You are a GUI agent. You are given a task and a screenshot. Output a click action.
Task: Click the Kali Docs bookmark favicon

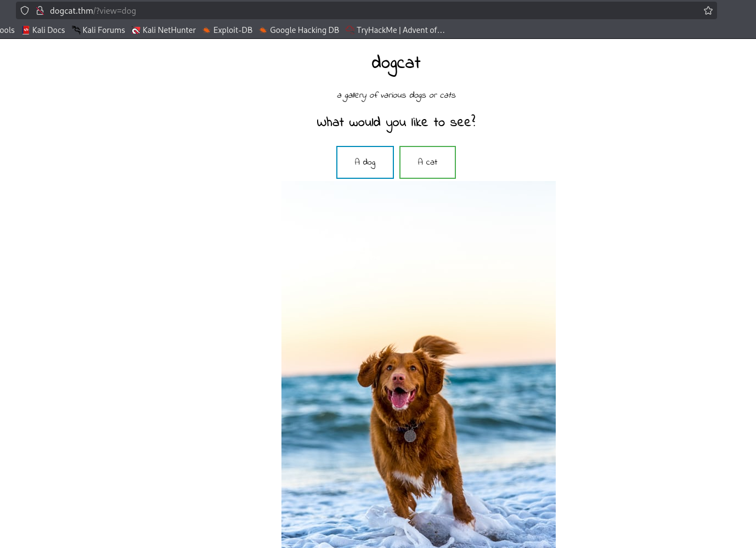(26, 30)
